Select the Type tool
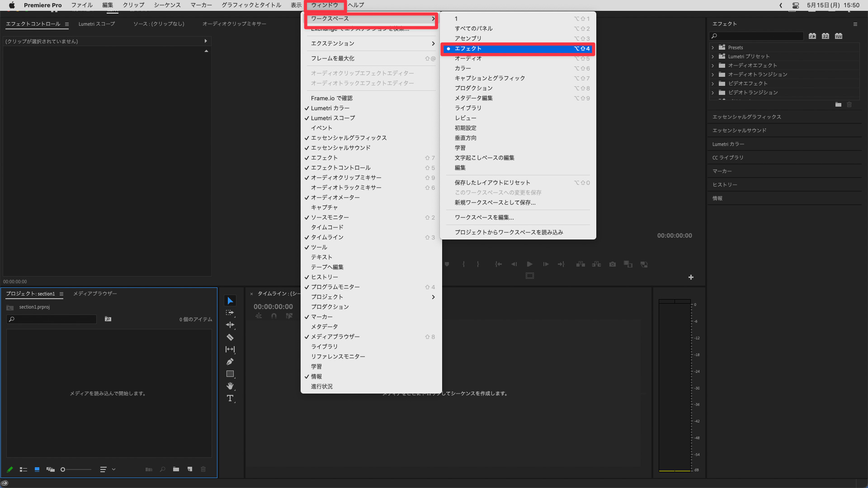The image size is (868, 488). (x=230, y=398)
